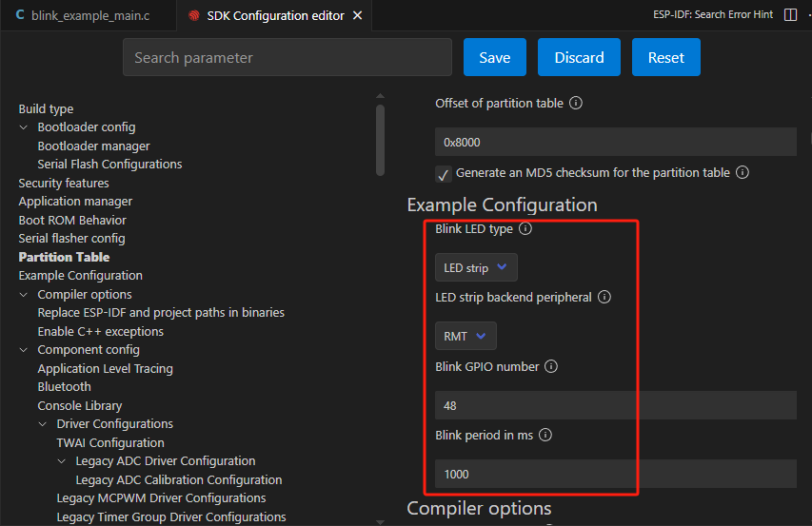This screenshot has width=812, height=526.
Task: Click the Compiler options heading in right pane
Action: point(479,509)
